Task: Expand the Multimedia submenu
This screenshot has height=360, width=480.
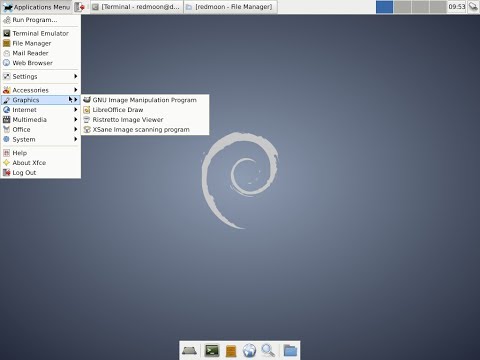Action: point(41,120)
